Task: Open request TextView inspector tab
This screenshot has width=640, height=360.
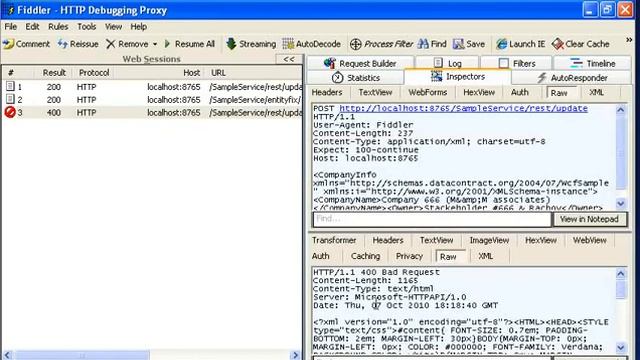Action: (375, 93)
